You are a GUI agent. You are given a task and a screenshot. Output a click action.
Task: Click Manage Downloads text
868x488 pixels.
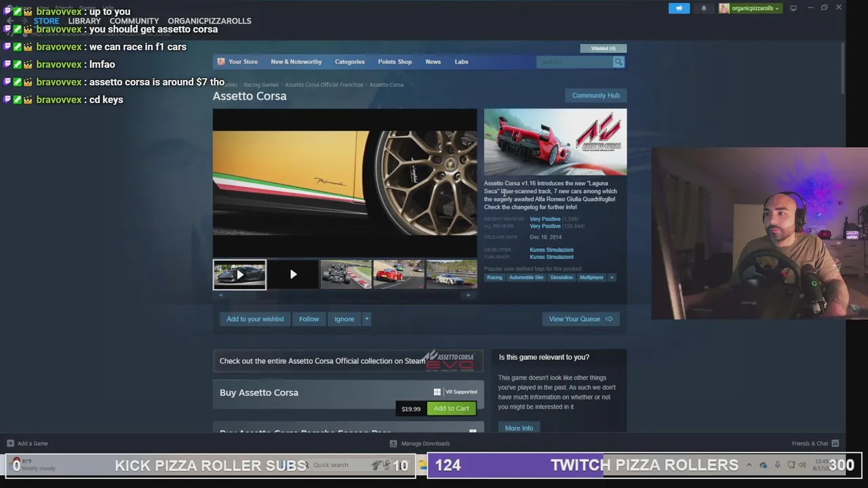(x=425, y=443)
